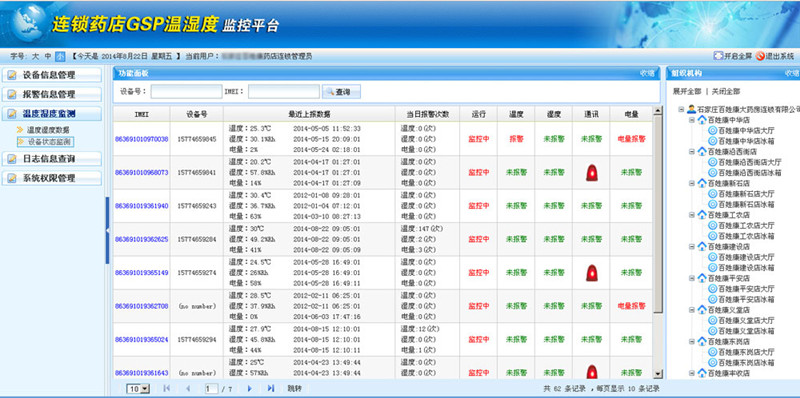800x398 pixels.
Task: Jump to the last page of records
Action: coord(271,389)
